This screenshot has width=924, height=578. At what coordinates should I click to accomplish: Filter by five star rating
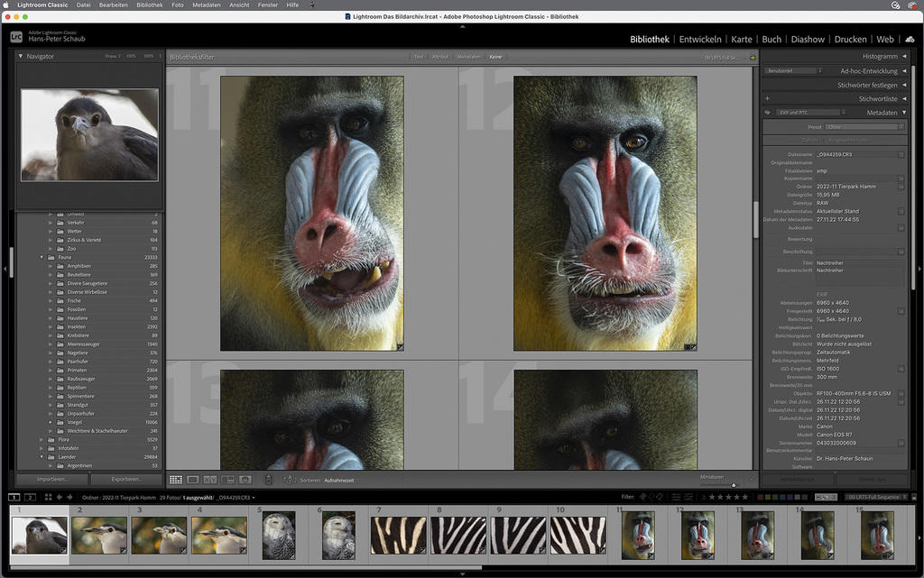pos(744,497)
